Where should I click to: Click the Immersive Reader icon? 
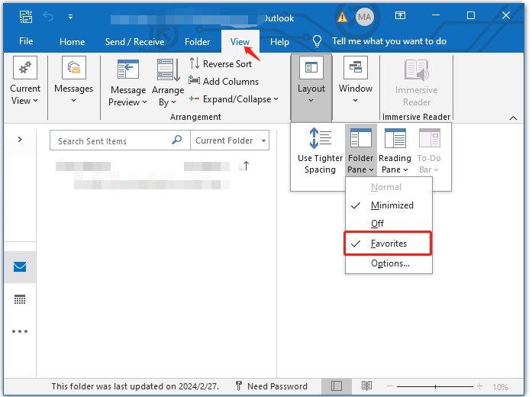coord(417,70)
